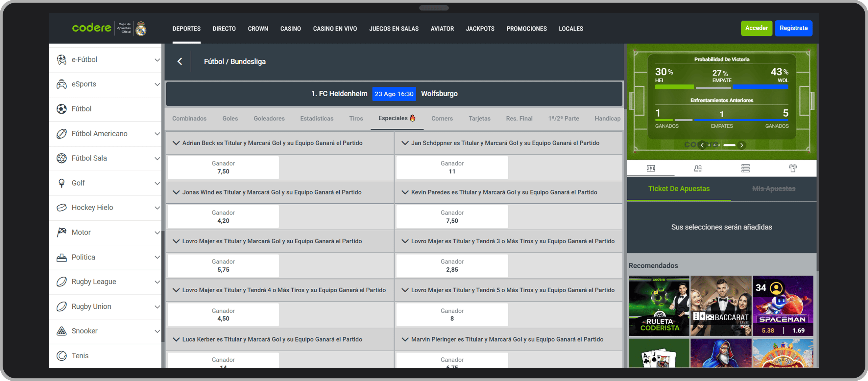This screenshot has width=868, height=381.
Task: Select Ticket De Apuestas tab
Action: click(679, 189)
